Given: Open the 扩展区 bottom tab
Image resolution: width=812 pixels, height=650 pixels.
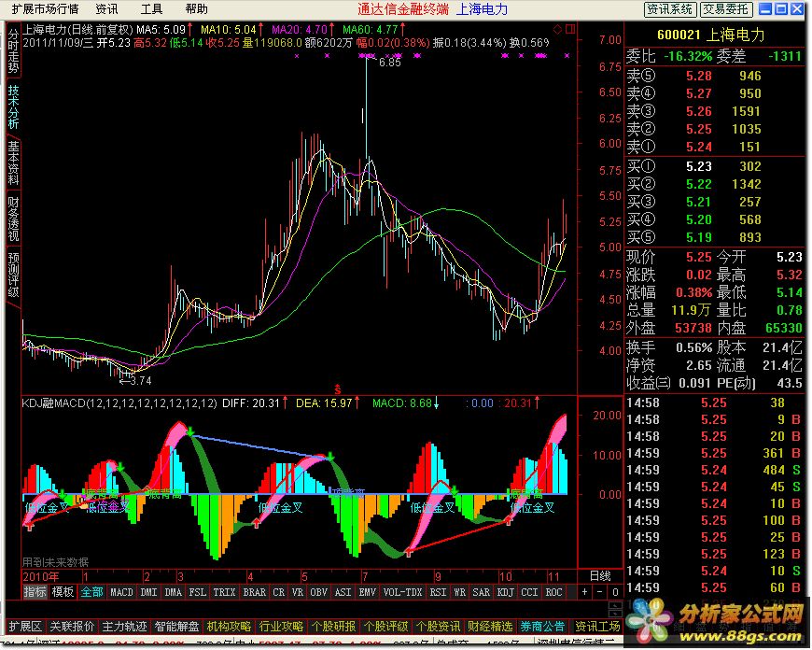Looking at the screenshot, I should (x=25, y=627).
